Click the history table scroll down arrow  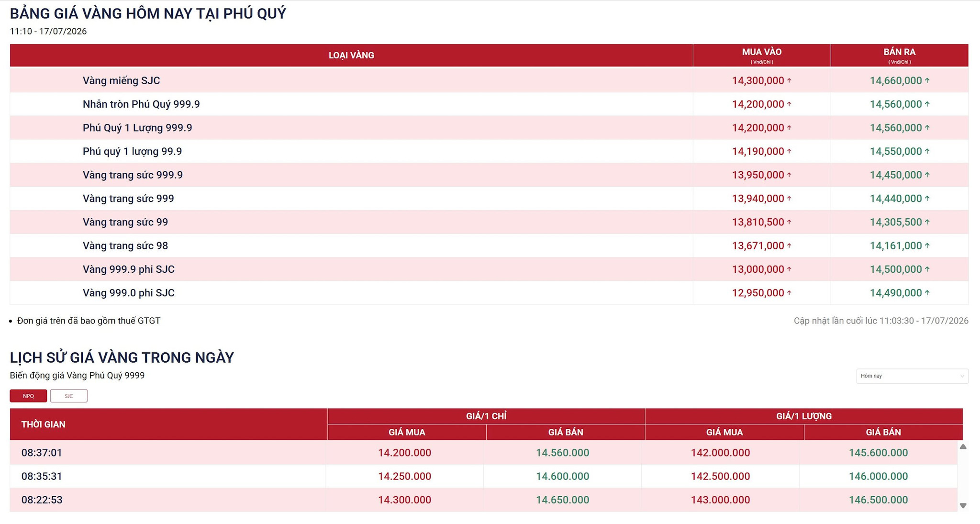point(963,506)
